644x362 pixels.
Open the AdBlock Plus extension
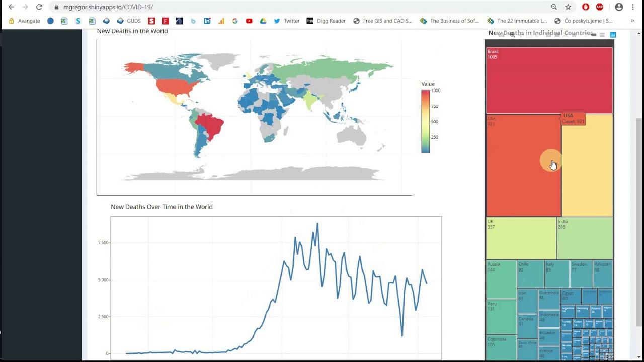pyautogui.click(x=599, y=7)
